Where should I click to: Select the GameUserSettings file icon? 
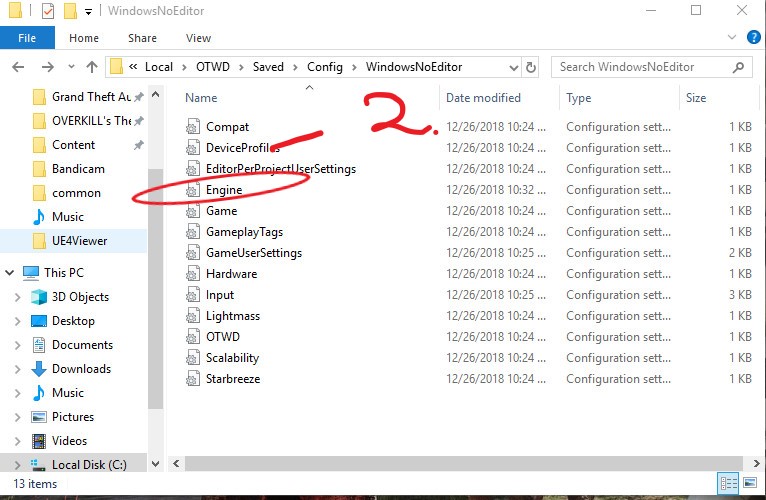[192, 253]
